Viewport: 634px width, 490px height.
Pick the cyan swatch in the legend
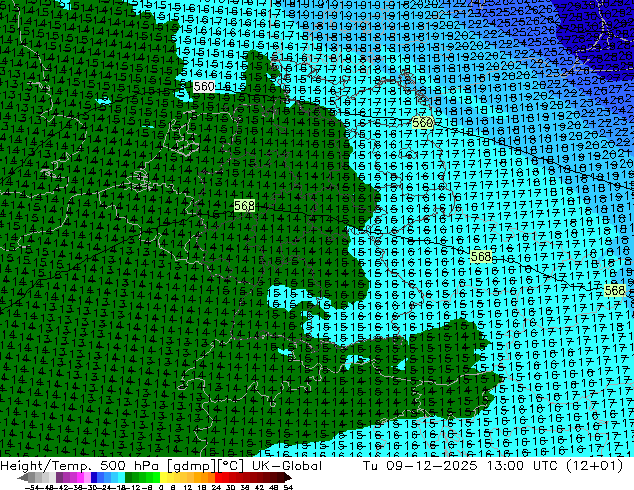121,477
